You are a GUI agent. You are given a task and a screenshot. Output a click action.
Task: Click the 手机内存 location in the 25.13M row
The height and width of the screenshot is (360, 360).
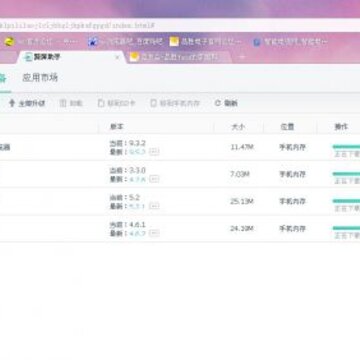(x=293, y=201)
